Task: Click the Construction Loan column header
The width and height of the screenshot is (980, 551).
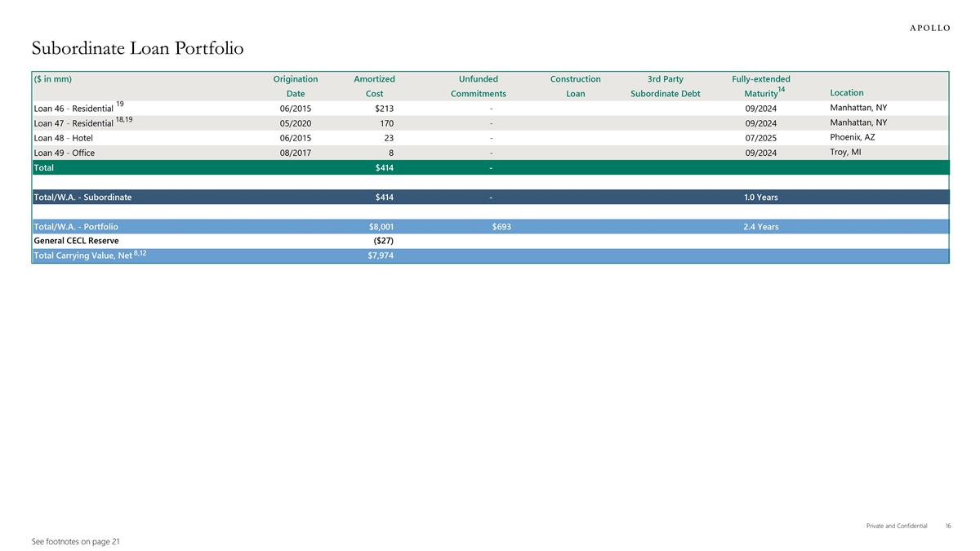Action: [x=575, y=87]
